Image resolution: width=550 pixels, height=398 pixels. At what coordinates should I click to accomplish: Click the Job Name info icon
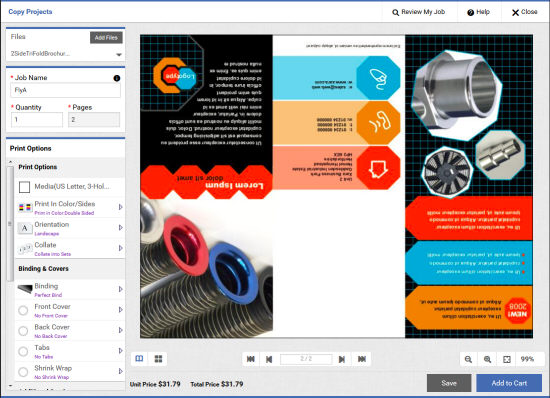click(x=117, y=78)
